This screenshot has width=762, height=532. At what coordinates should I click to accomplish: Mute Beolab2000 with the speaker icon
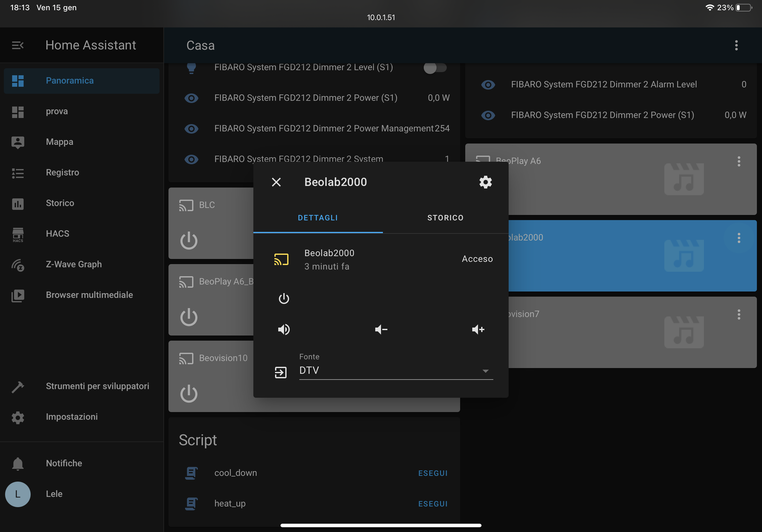284,329
